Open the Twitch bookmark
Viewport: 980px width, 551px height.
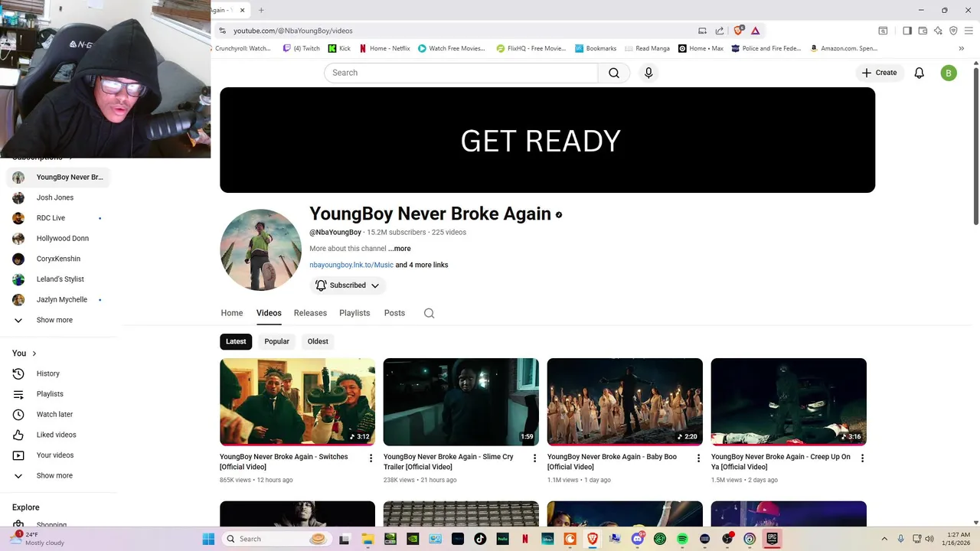(302, 48)
